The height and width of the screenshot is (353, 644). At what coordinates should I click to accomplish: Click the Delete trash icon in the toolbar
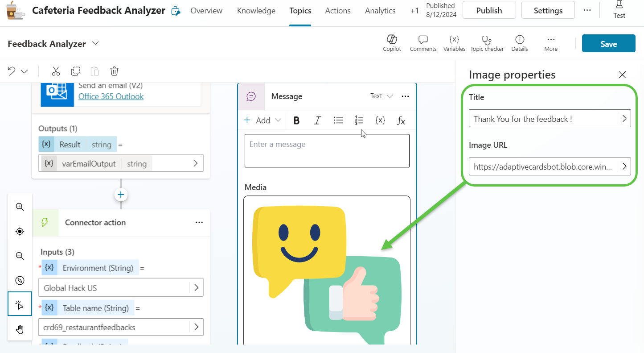114,71
